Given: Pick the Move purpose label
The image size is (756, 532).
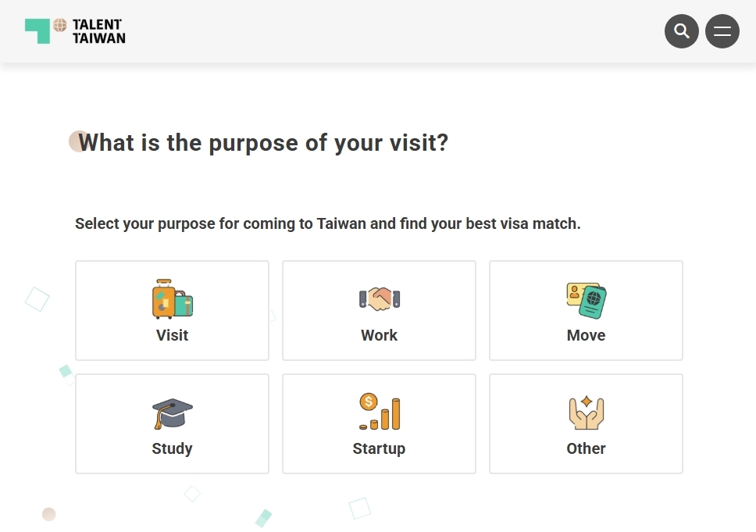Looking at the screenshot, I should pos(587,335).
